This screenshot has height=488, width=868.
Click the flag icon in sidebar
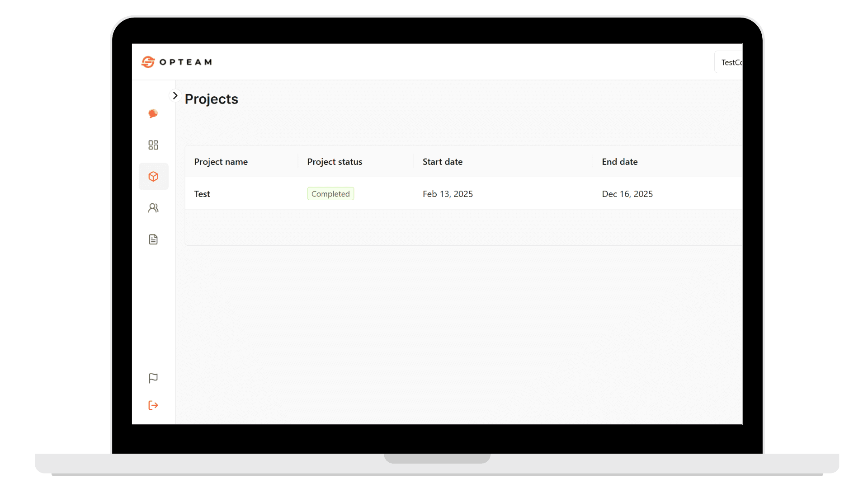153,378
